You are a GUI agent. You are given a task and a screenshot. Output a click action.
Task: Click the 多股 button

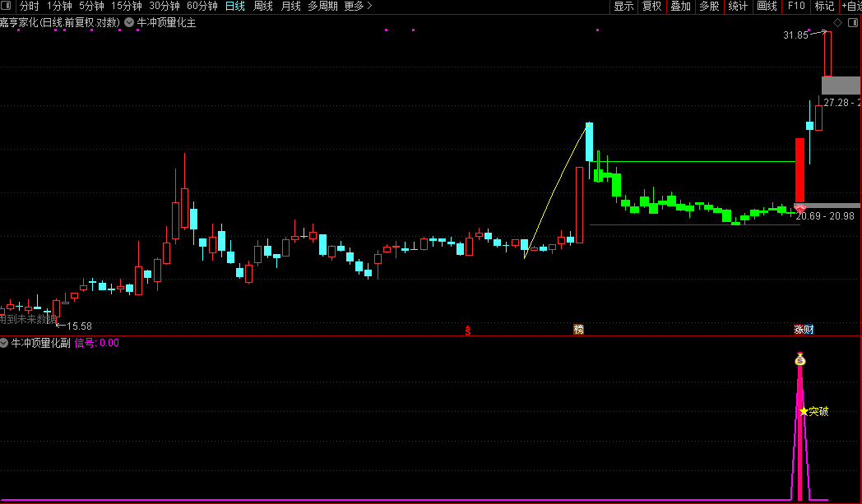[x=709, y=6]
